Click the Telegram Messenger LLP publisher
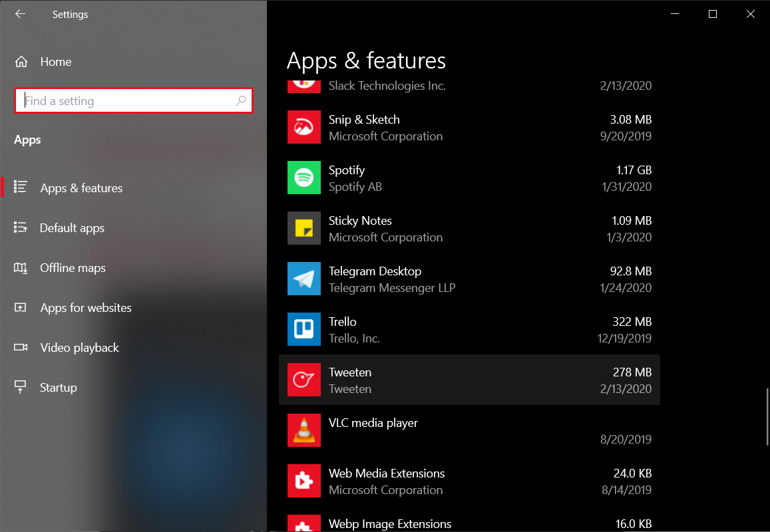Viewport: 770px width, 532px height. [x=392, y=288]
